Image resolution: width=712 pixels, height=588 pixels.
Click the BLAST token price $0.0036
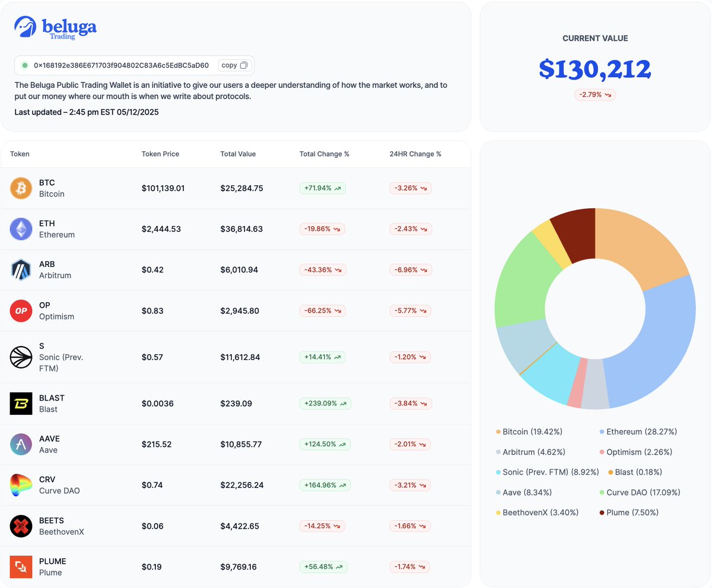tap(158, 403)
